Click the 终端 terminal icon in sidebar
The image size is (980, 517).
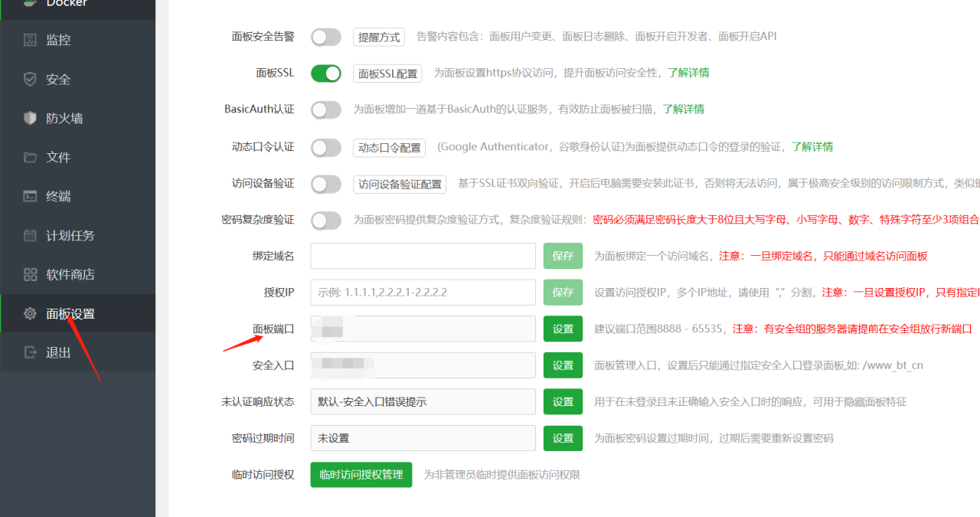click(30, 196)
